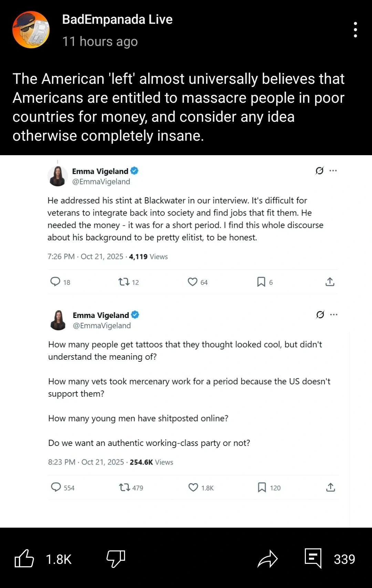Tap the heart icon with 64 likes

193,282
